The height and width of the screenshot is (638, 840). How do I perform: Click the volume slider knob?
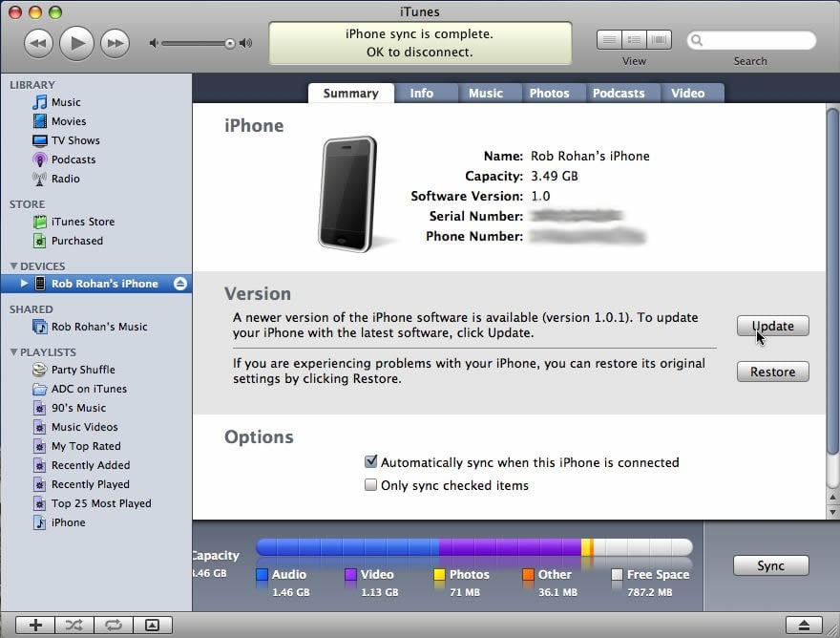tap(230, 43)
